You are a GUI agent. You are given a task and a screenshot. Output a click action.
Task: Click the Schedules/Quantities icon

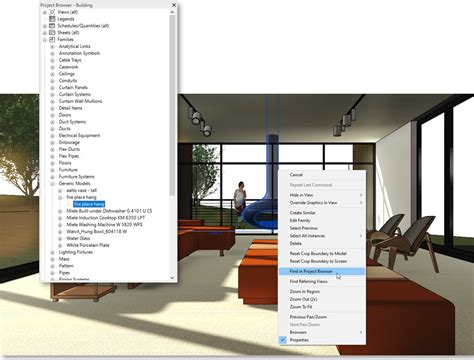click(x=52, y=26)
